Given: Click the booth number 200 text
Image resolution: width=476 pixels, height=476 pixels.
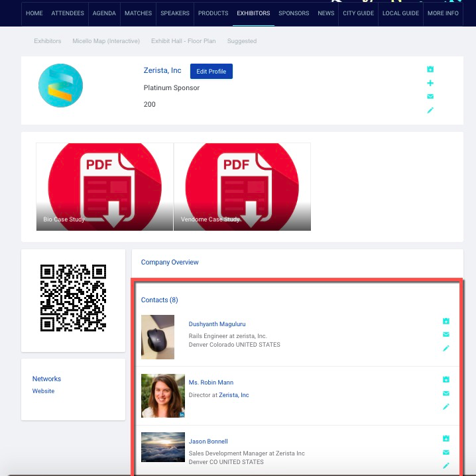Looking at the screenshot, I should [x=149, y=105].
